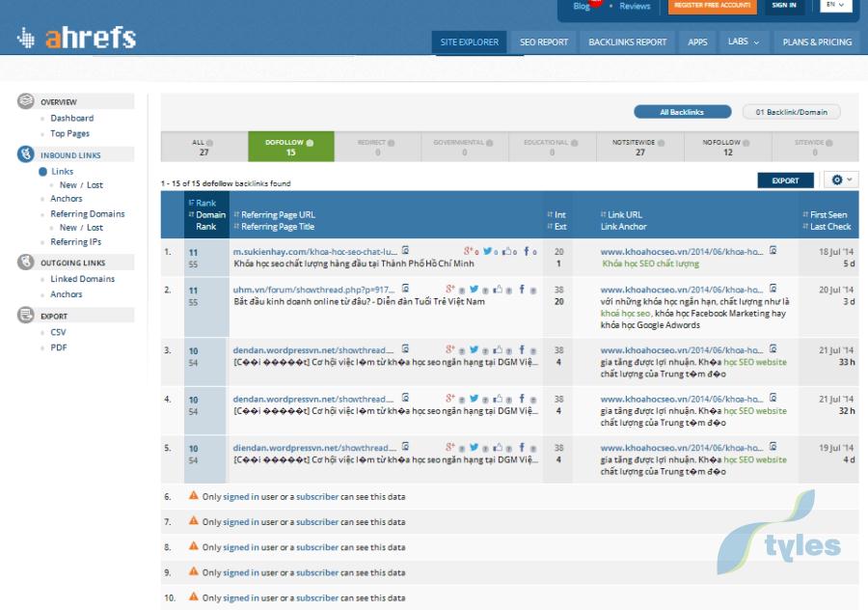Image resolution: width=868 pixels, height=610 pixels.
Task: Expand the LABS menu
Action: [744, 42]
